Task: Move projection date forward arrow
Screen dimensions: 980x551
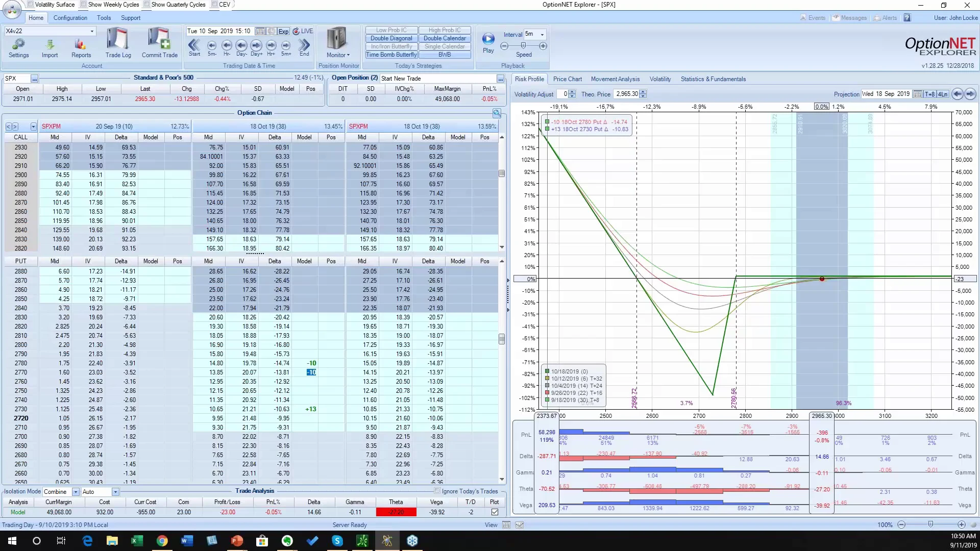Action: pos(970,94)
